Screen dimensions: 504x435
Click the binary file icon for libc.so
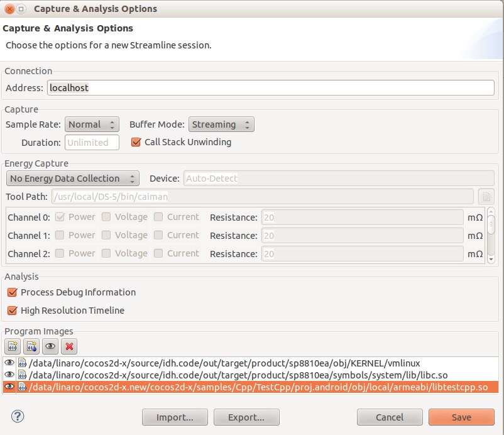click(x=22, y=375)
